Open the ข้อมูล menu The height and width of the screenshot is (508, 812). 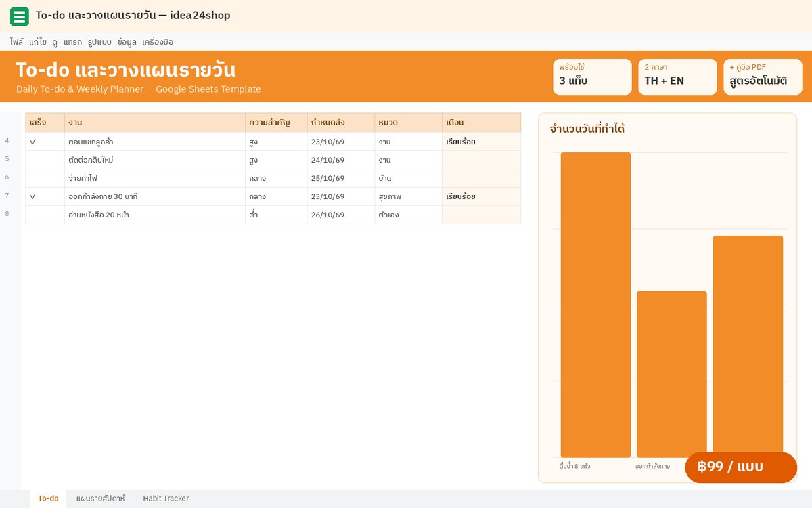[127, 42]
